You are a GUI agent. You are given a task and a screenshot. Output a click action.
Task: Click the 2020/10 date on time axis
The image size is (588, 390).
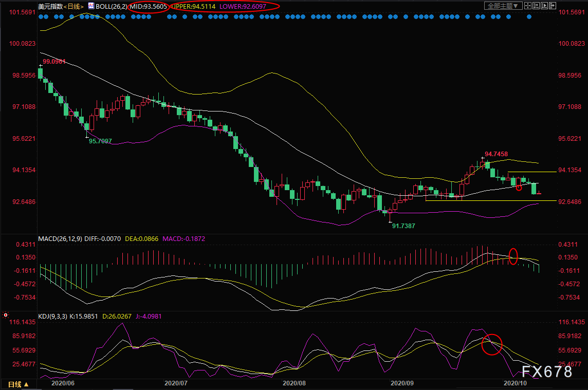[x=516, y=383]
